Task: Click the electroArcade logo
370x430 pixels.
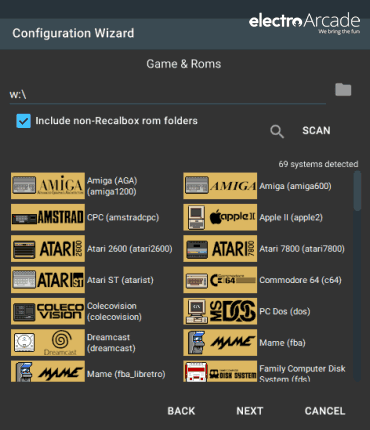Action: click(x=304, y=23)
